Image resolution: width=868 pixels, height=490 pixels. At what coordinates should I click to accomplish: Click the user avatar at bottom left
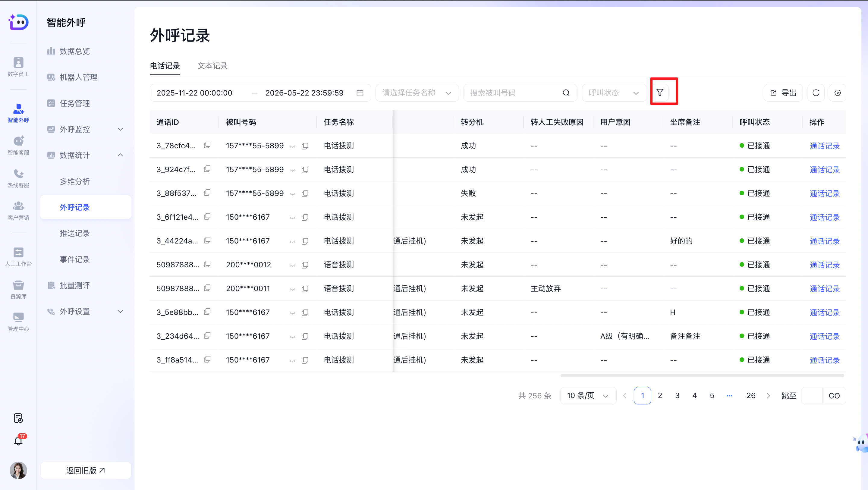[18, 470]
